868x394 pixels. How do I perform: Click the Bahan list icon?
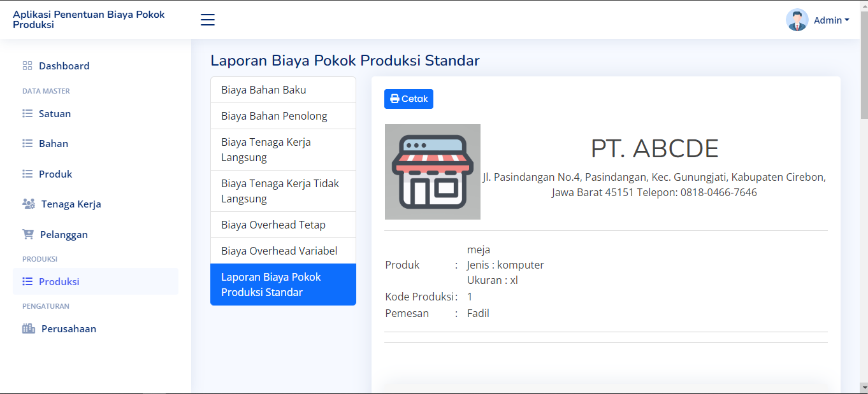click(x=26, y=143)
